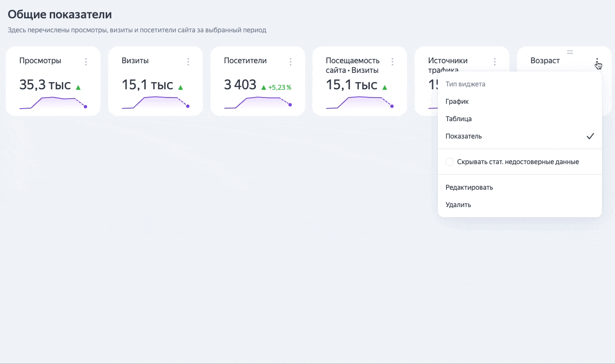
Task: Click the Визиты sparkline chart
Action: pos(155,103)
